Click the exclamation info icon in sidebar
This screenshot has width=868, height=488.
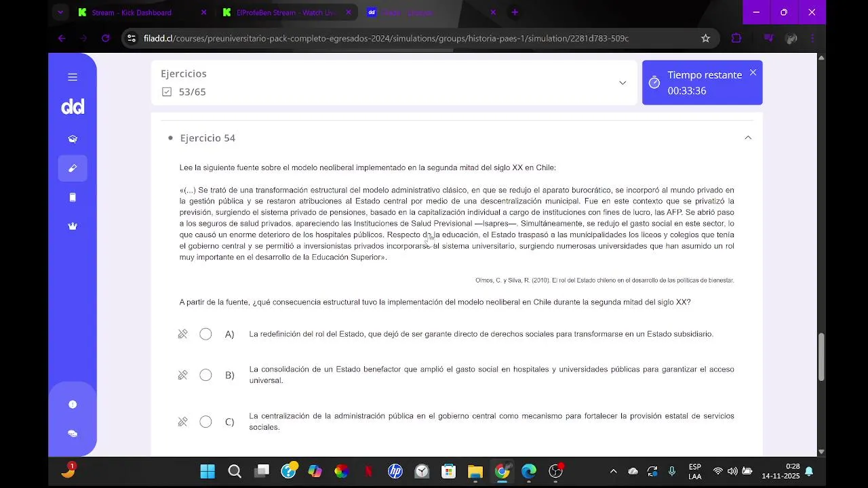[x=73, y=405]
